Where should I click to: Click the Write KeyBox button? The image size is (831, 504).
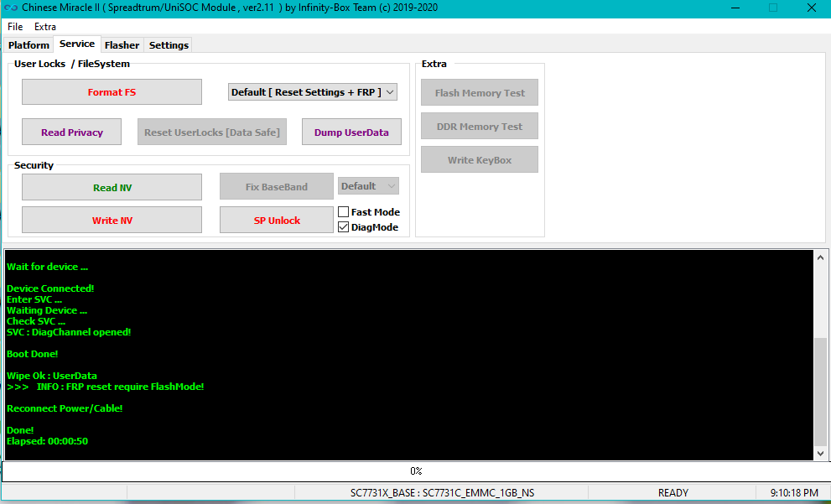(480, 160)
